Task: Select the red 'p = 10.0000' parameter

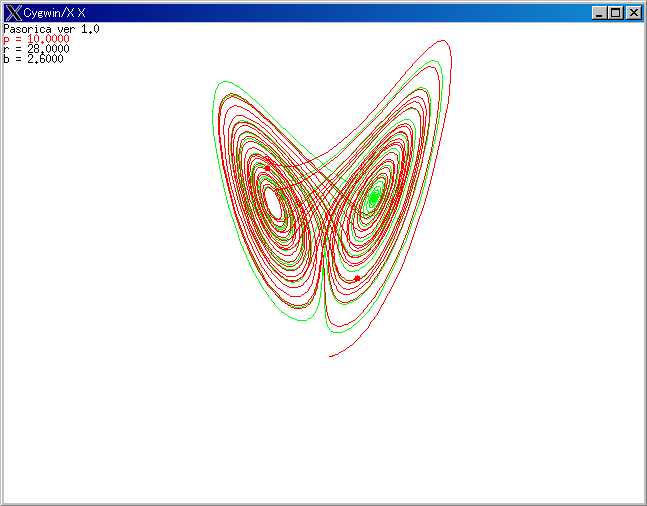Action: 36,39
